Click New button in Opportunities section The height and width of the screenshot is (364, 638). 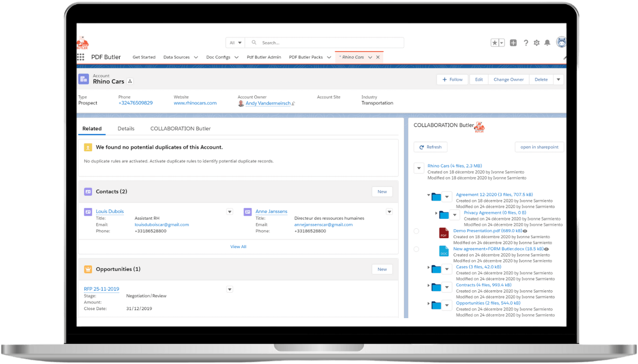coord(382,269)
